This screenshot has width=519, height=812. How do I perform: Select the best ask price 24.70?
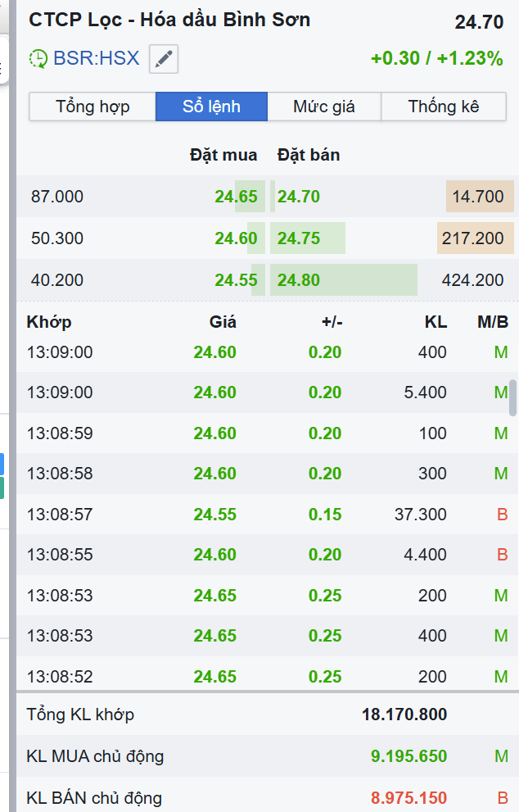(x=299, y=197)
